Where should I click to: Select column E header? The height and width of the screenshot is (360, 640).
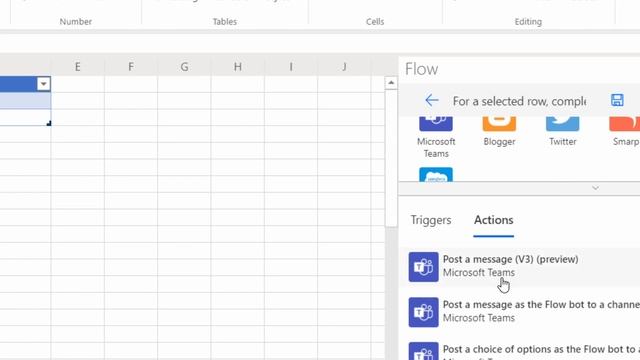(x=78, y=67)
